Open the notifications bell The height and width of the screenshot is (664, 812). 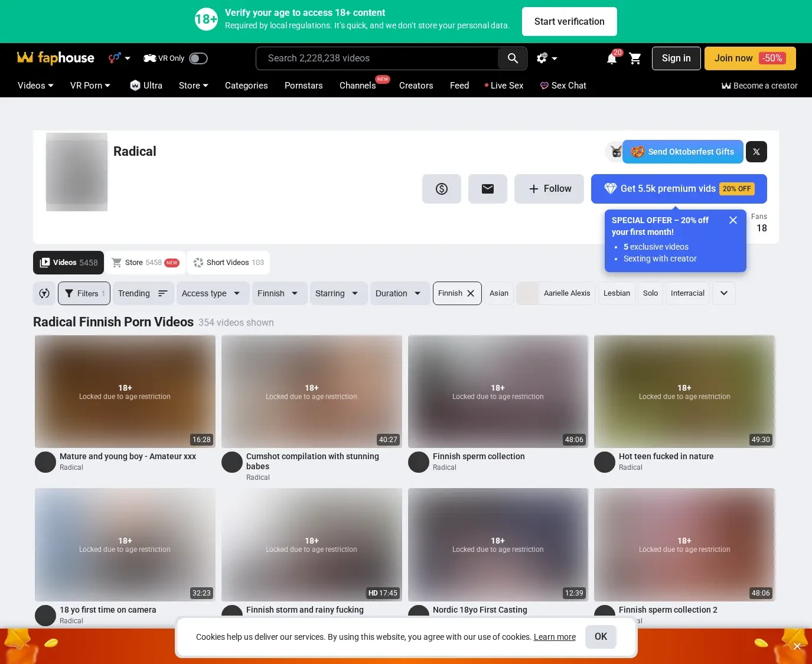point(612,58)
